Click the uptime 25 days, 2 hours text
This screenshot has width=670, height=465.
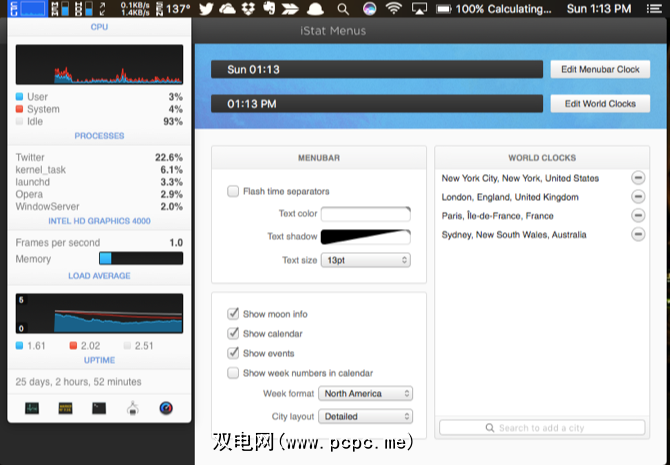[79, 382]
